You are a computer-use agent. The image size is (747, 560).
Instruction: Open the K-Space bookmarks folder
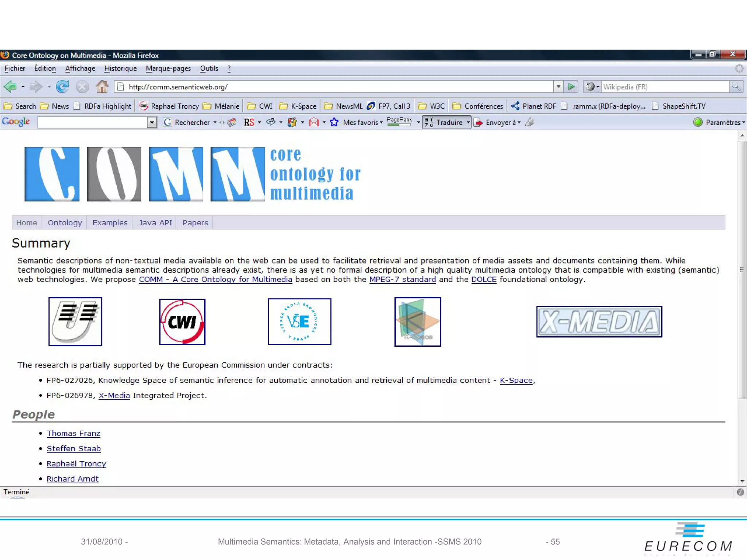298,106
